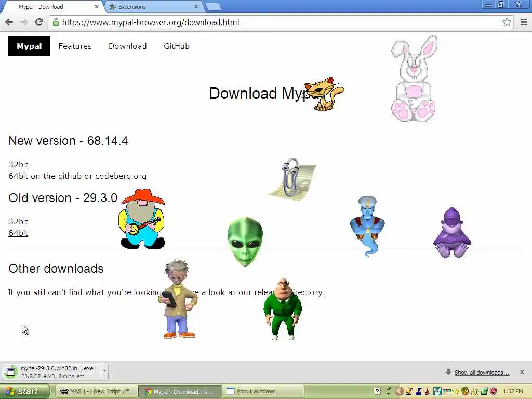Click the mypal installer file icon in download bar
Image resolution: width=532 pixels, height=399 pixels.
coord(10,372)
